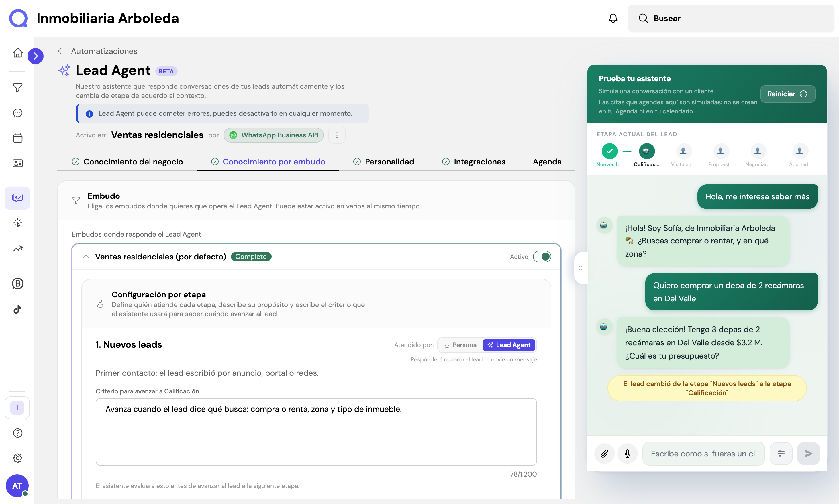The width and height of the screenshot is (839, 504).
Task: Click the attach file paperclip icon
Action: pyautogui.click(x=605, y=454)
